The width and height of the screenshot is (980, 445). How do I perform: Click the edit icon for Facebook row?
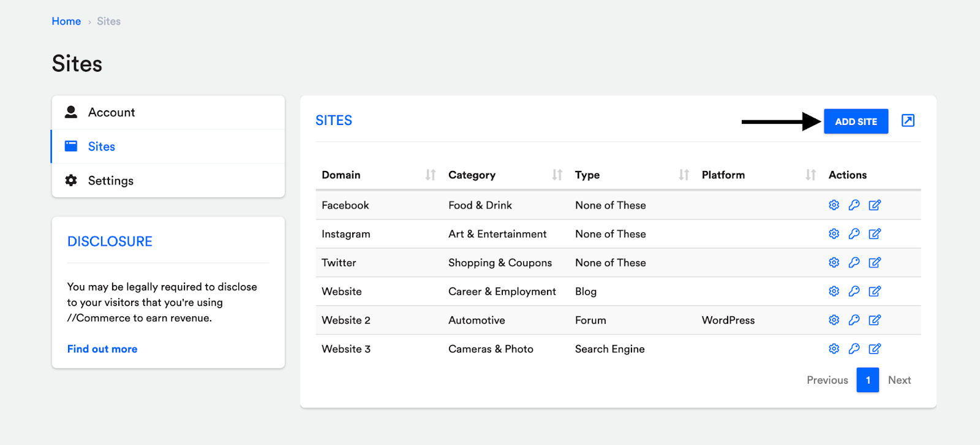pos(875,205)
